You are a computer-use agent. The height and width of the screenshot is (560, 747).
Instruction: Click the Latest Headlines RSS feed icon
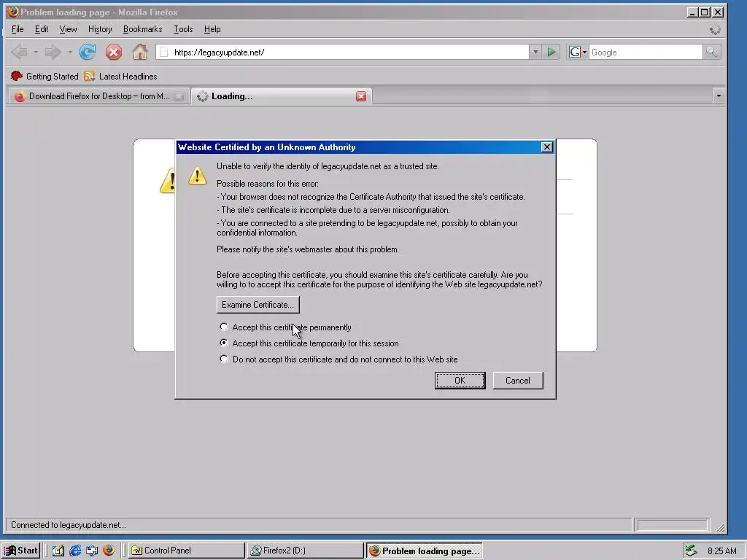(89, 76)
